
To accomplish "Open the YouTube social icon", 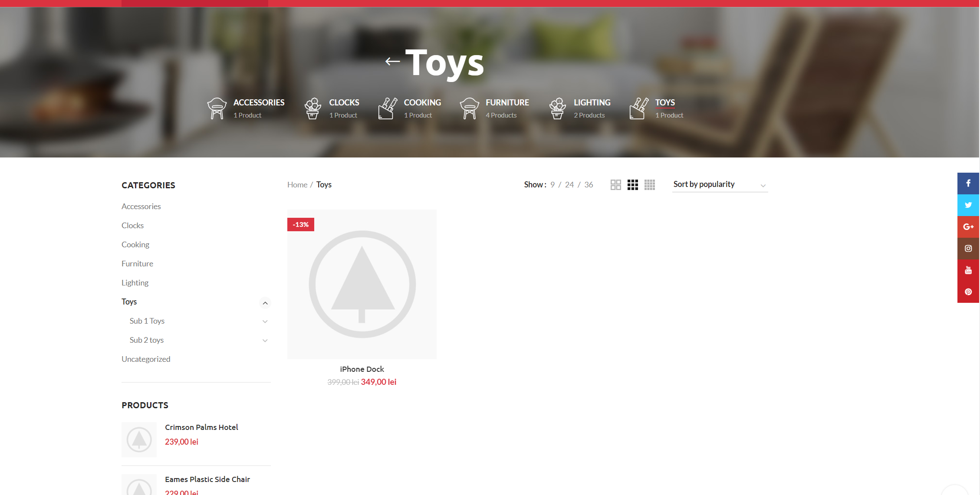I will tap(968, 270).
